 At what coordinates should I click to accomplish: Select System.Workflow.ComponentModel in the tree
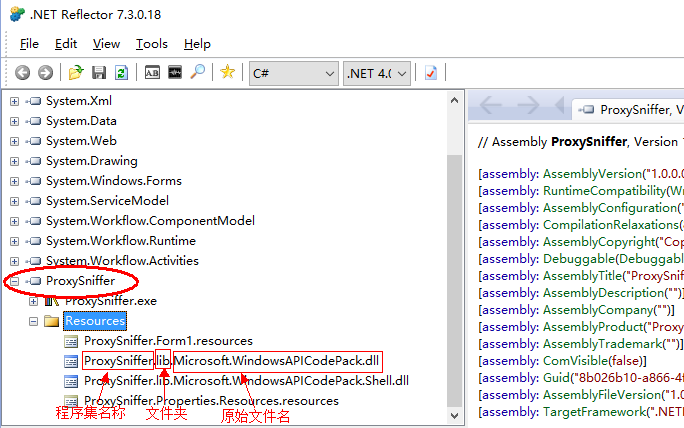[150, 221]
